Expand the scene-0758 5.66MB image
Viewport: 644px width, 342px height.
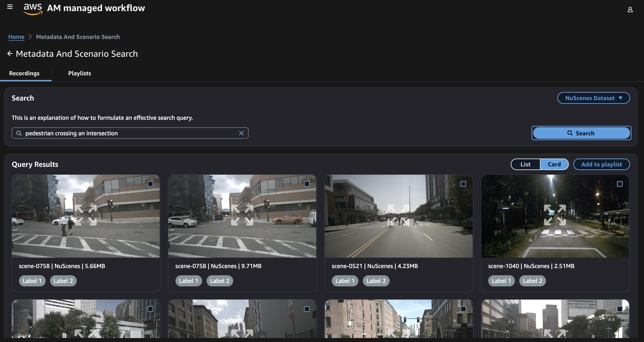(86, 215)
